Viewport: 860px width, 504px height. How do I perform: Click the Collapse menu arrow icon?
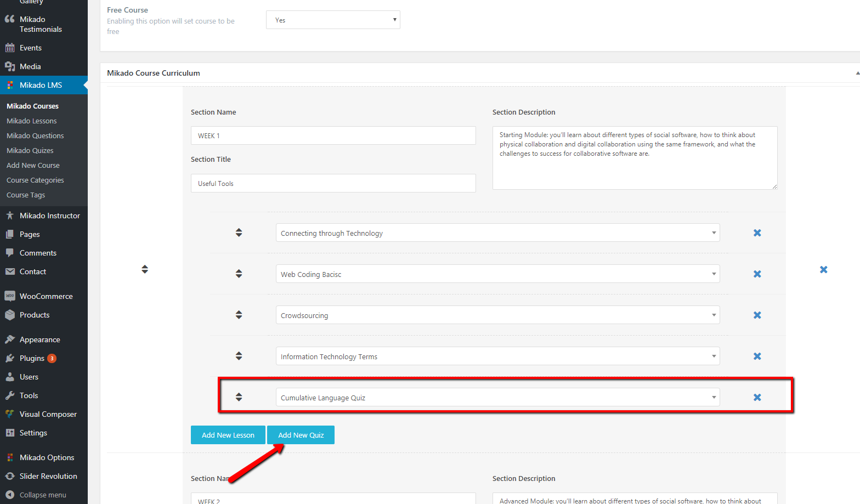click(10, 495)
